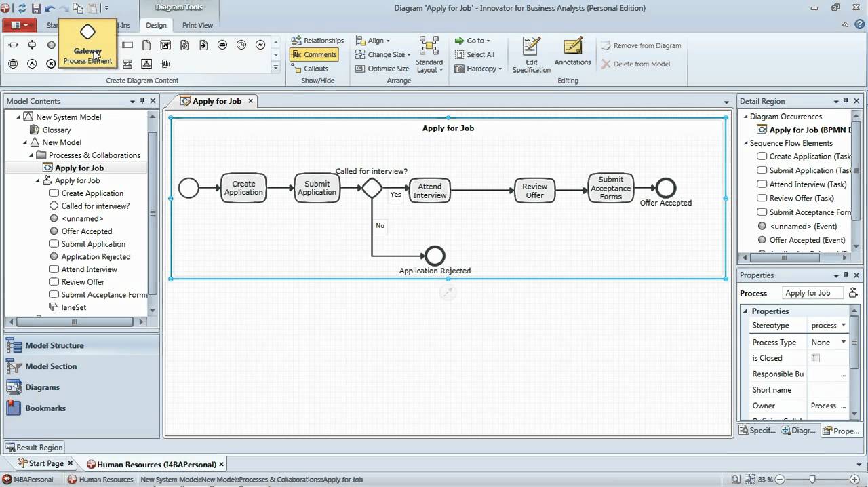
Task: Open the Process Type dropdown
Action: pyautogui.click(x=843, y=343)
